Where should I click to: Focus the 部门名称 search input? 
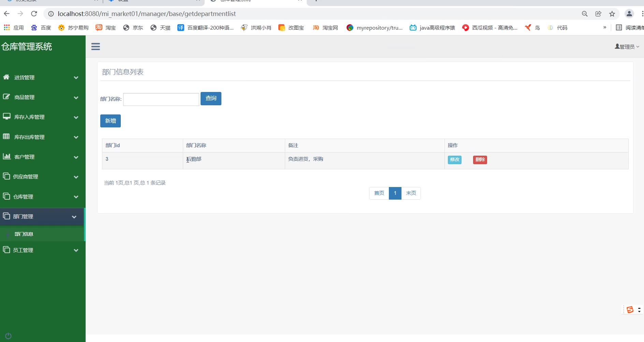coord(161,99)
